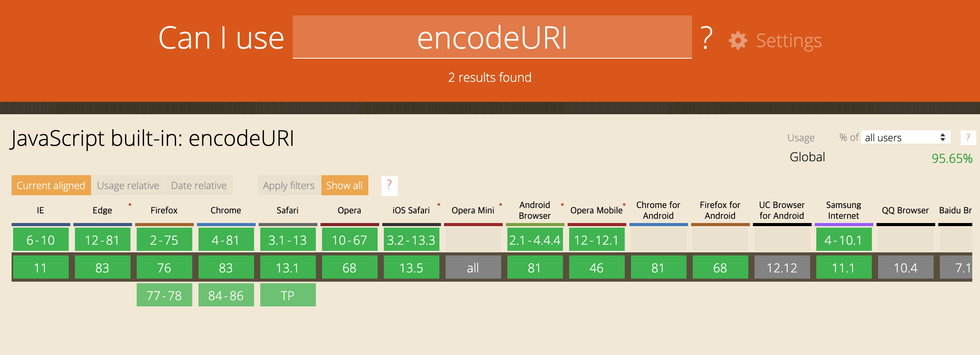Click the QQ Browser header
This screenshot has width=980, height=355.
coord(905,210)
